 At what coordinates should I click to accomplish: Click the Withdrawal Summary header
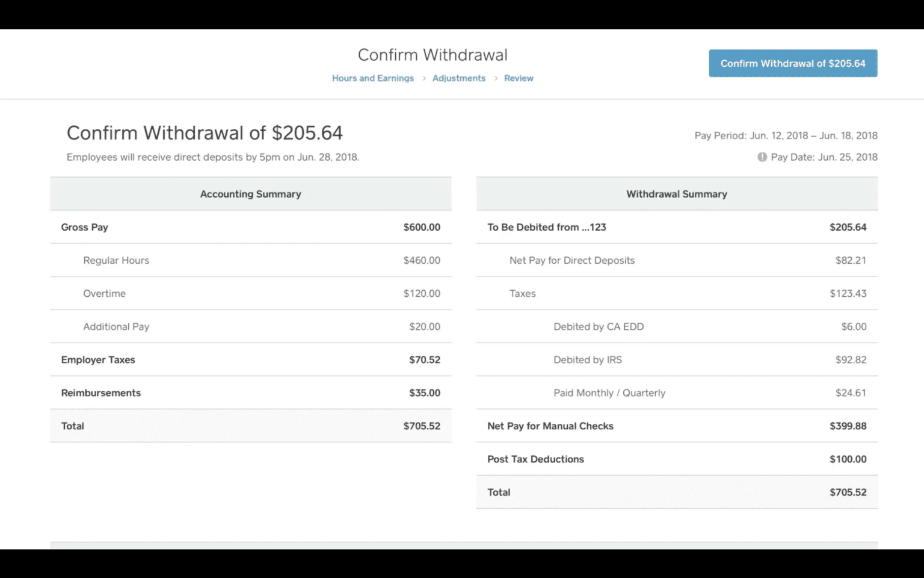click(676, 194)
